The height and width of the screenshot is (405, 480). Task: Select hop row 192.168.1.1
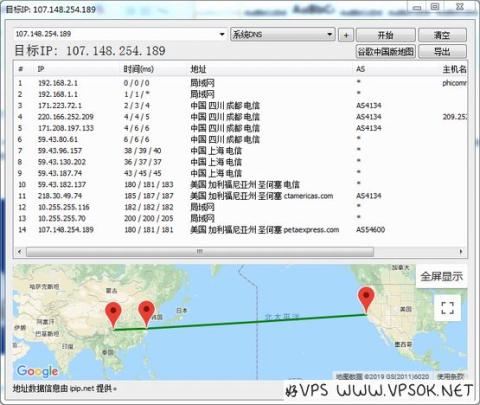tap(240, 94)
